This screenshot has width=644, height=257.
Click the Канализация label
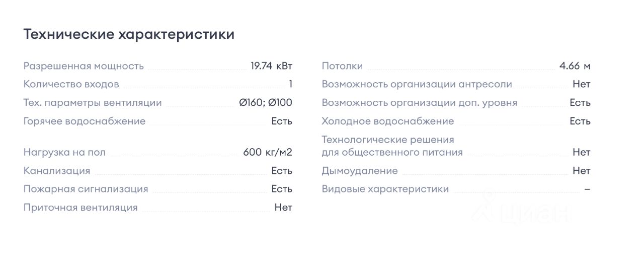click(57, 171)
